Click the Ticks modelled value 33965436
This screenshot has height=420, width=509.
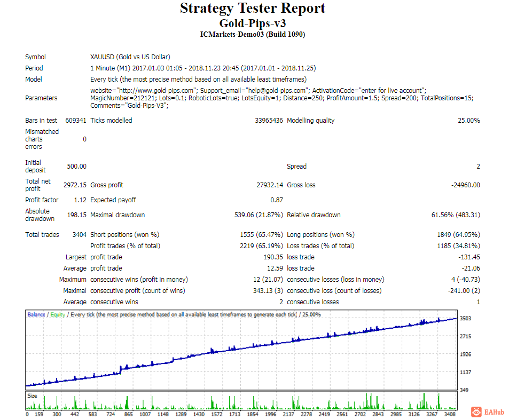(269, 120)
